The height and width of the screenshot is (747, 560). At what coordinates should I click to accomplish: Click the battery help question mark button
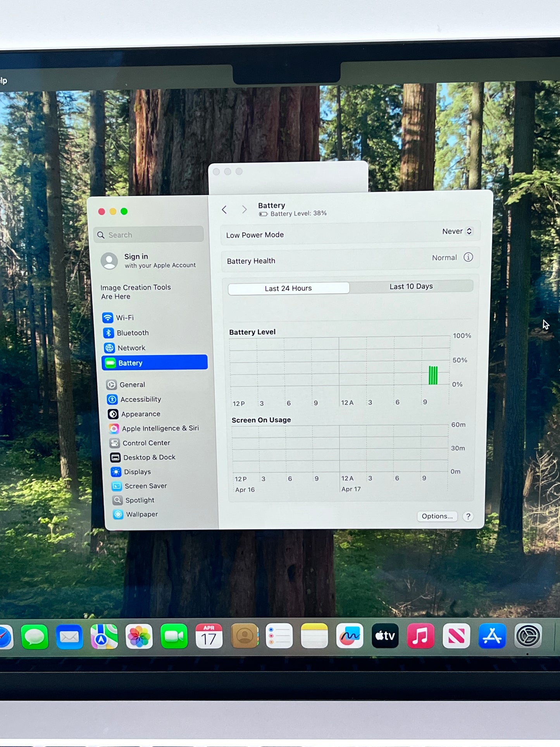point(468,516)
